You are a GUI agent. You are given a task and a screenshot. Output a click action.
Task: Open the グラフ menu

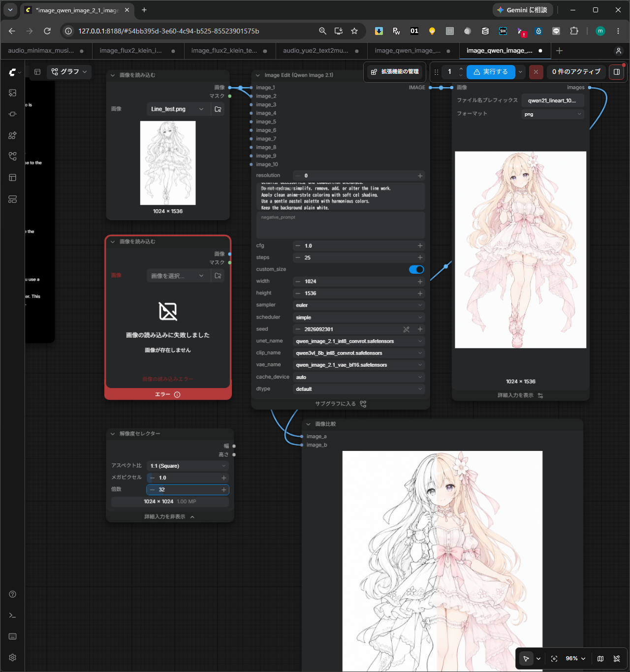click(x=69, y=72)
